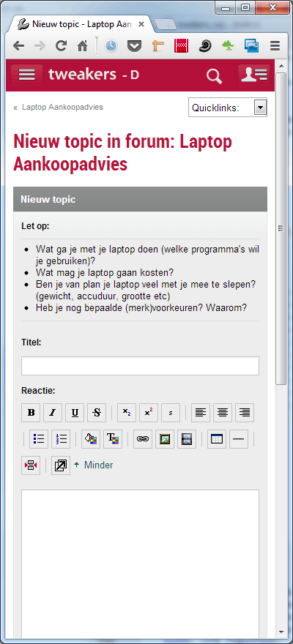The height and width of the screenshot is (644, 293).
Task: Apply underline formatting button
Action: click(x=75, y=413)
